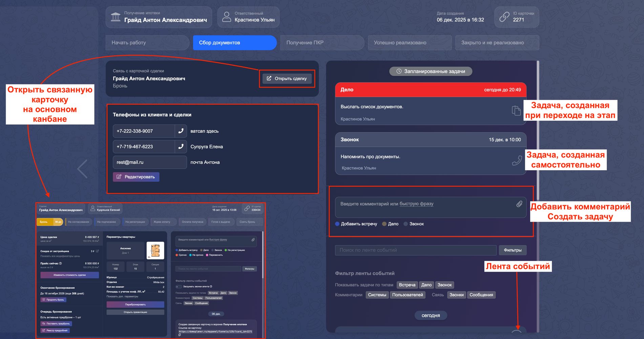Click the Ответственный card showing Крастинов Ульян
Screen dimensions: 644x339
pyautogui.click(x=248, y=17)
